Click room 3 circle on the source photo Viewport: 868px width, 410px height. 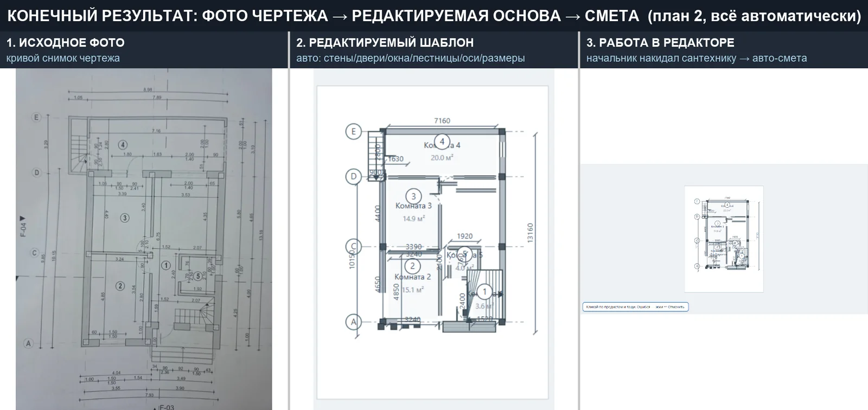coord(125,218)
